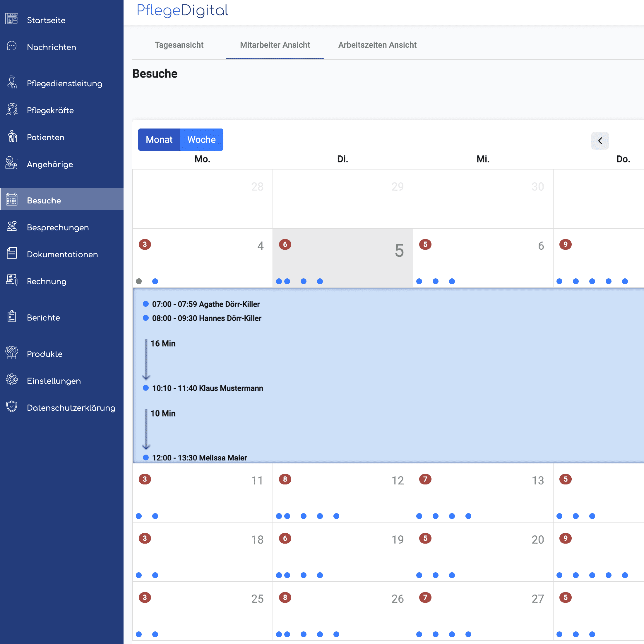Open Startseite dashboard icon in sidebar
Screen dimensions: 644x644
12,19
